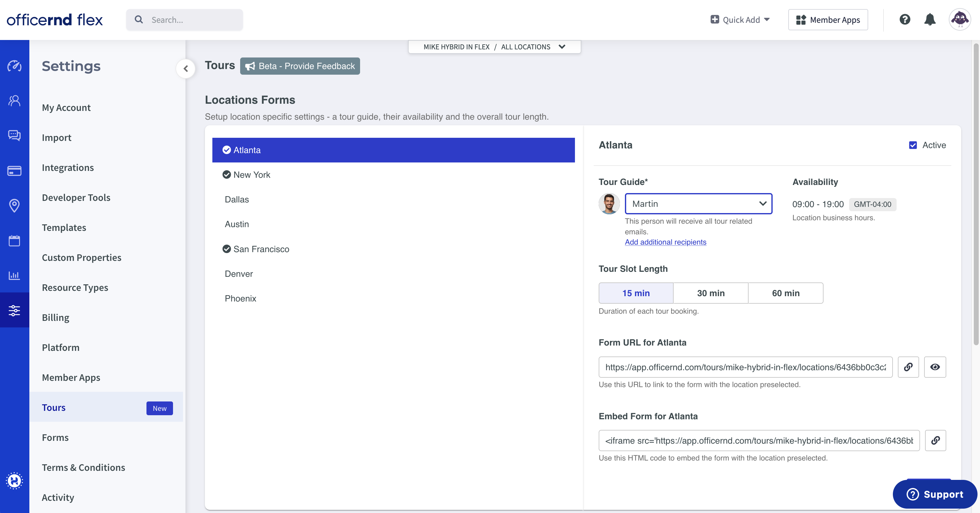This screenshot has height=513, width=980.
Task: Click the circular logo icon at sidebar bottom
Action: coord(14,481)
